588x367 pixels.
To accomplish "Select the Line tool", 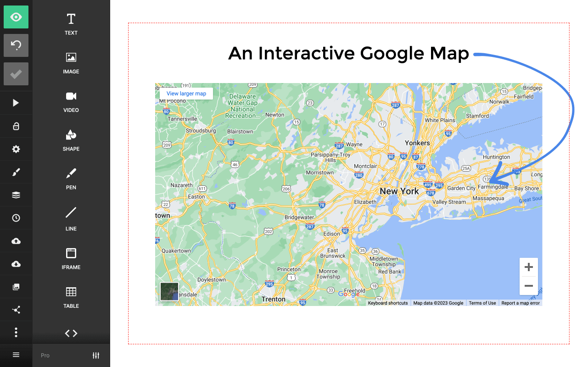I will (x=71, y=219).
